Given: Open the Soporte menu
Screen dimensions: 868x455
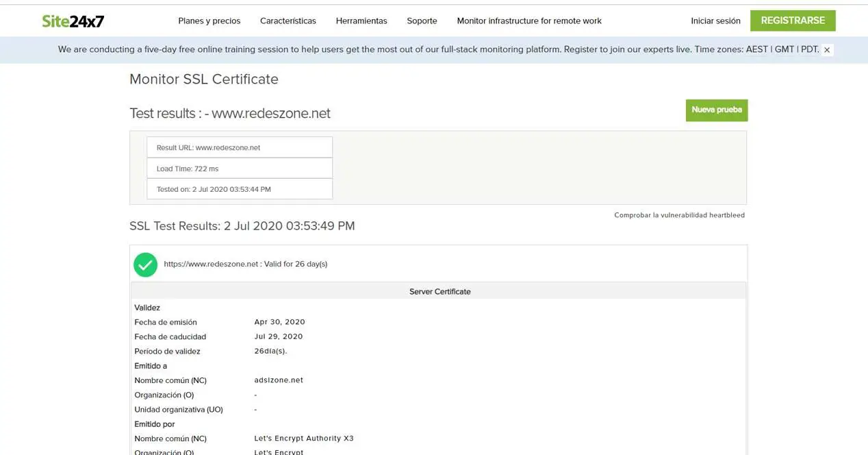Looking at the screenshot, I should pyautogui.click(x=422, y=21).
